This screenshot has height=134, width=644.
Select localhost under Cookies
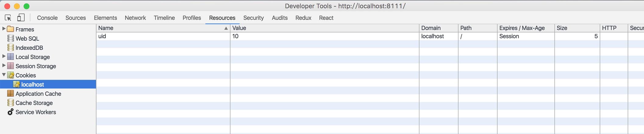pyautogui.click(x=33, y=84)
